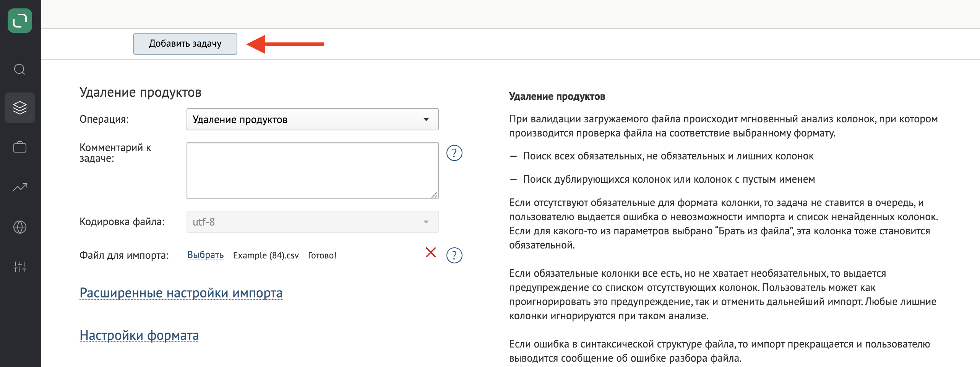Click the Операция: field label

(x=104, y=119)
